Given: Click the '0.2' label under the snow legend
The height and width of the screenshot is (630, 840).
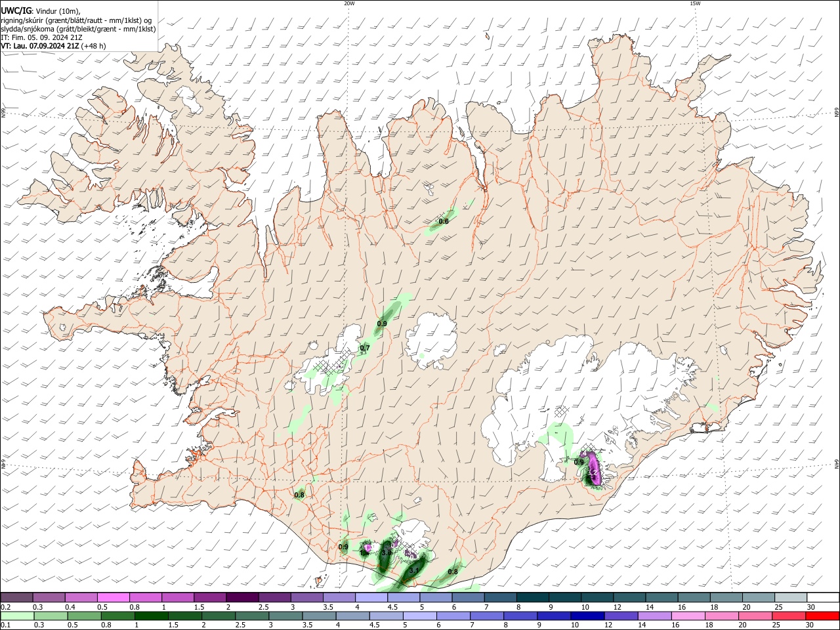Looking at the screenshot, I should pos(5,607).
